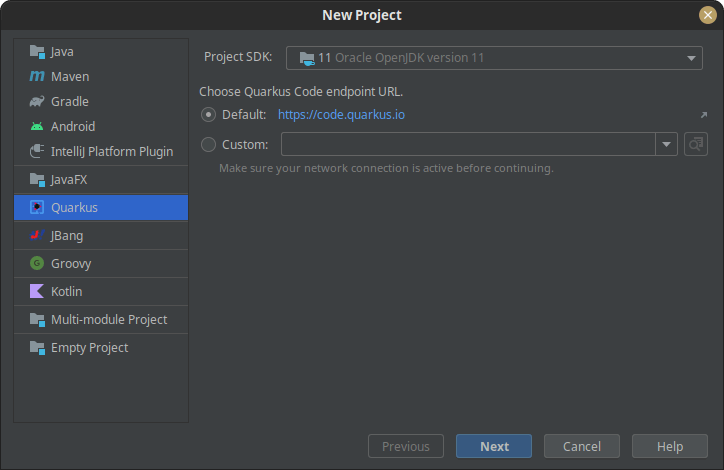
Task: Click the Quarkus logo icon
Action: (37, 207)
